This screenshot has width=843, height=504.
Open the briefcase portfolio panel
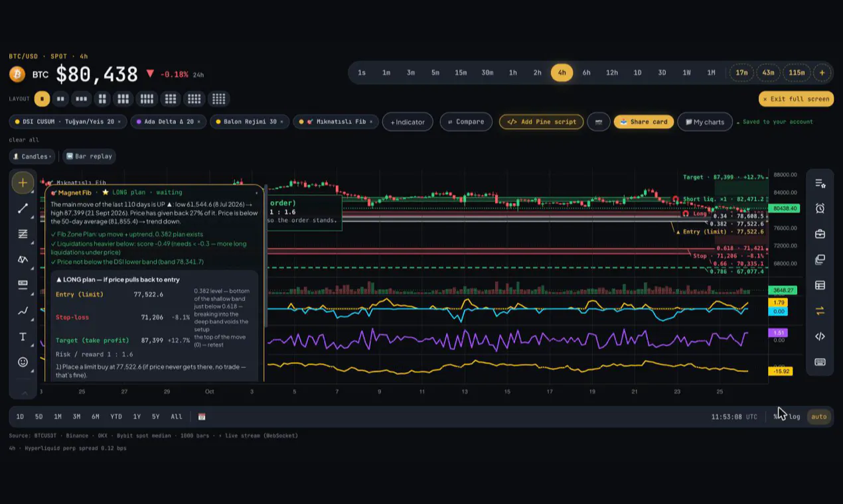click(x=820, y=234)
